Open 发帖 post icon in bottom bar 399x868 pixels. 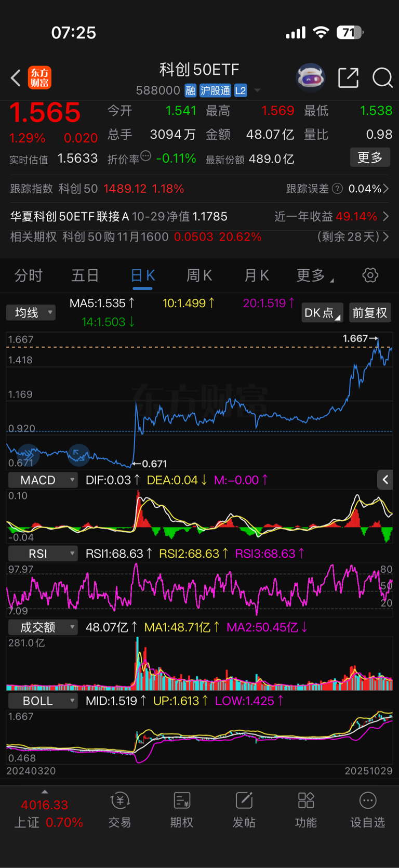pyautogui.click(x=244, y=810)
